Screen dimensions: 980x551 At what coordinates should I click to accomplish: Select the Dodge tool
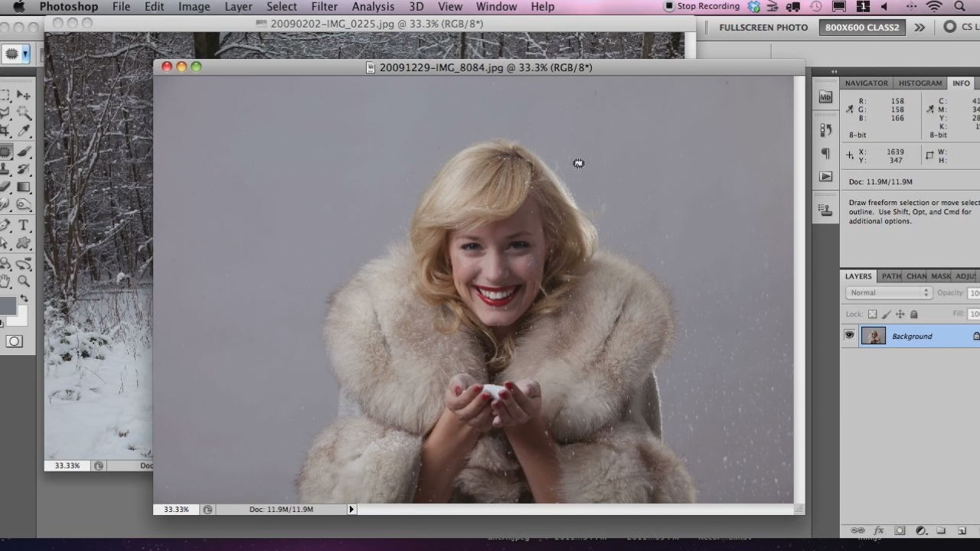(24, 205)
